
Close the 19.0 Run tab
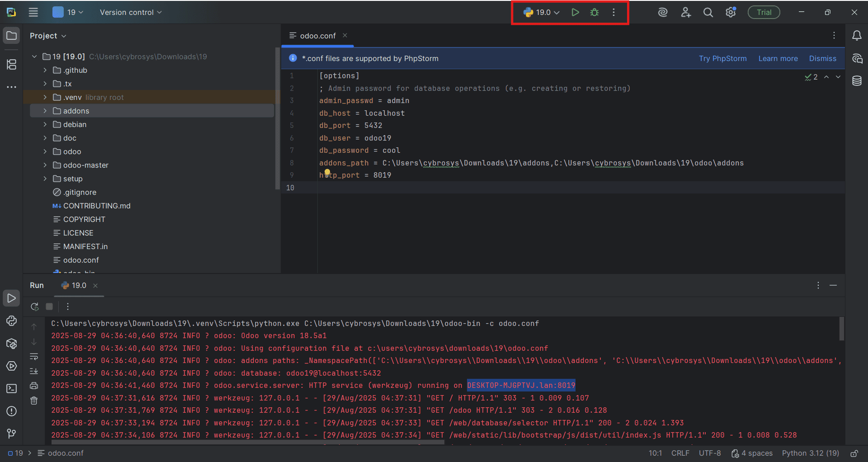pos(95,286)
